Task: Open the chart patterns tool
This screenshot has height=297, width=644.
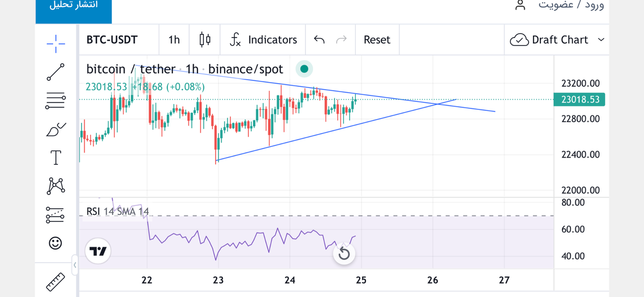Action: tap(56, 185)
